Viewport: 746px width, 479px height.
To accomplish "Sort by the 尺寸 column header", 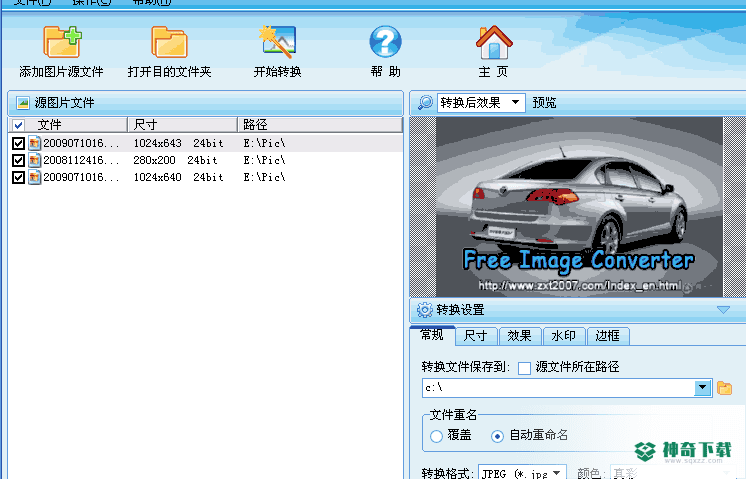I will (x=183, y=125).
